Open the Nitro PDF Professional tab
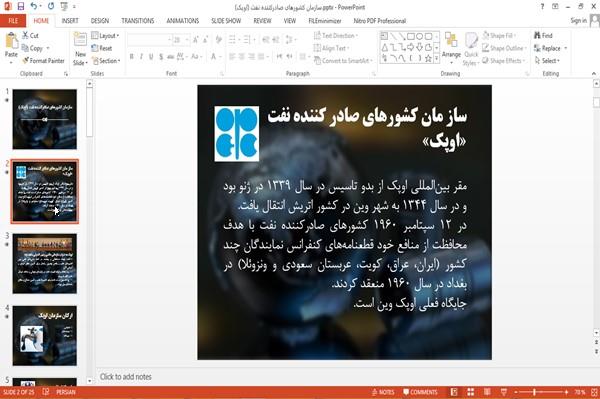 [x=380, y=21]
